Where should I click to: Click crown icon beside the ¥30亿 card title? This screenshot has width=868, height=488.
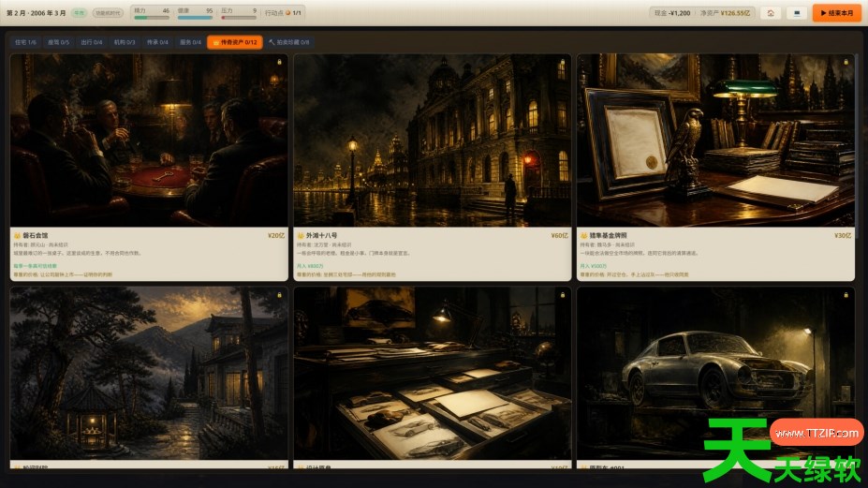(584, 235)
